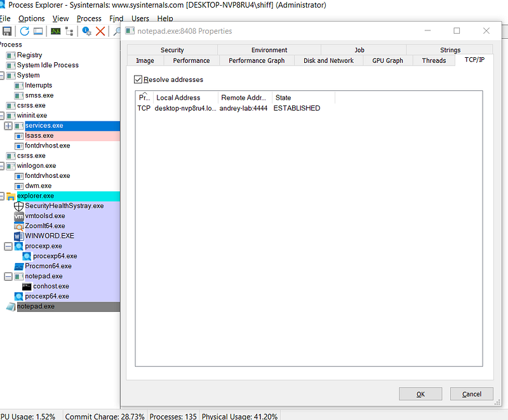Collapse the procexp.exe tree node
Screen dimensions: 508x420
click(8, 247)
